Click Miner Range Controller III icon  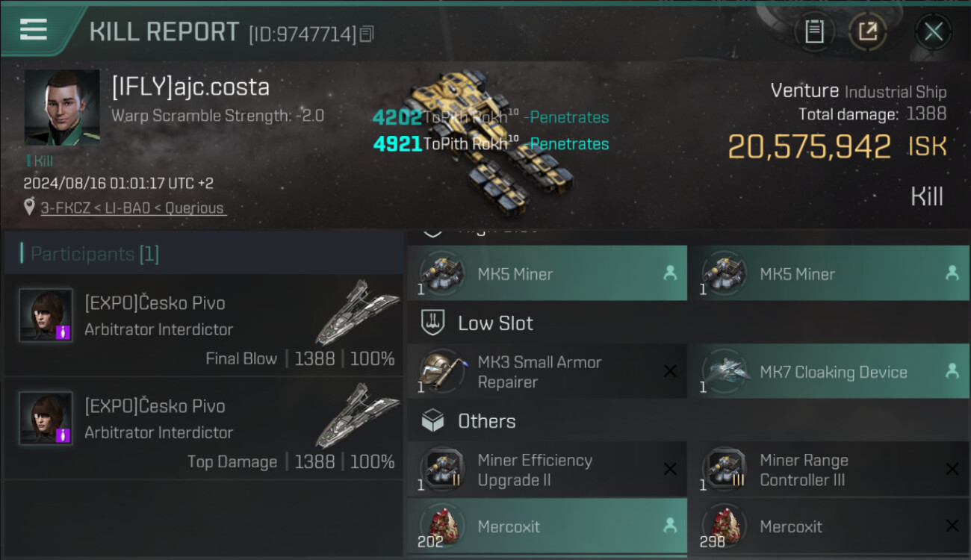tap(723, 470)
